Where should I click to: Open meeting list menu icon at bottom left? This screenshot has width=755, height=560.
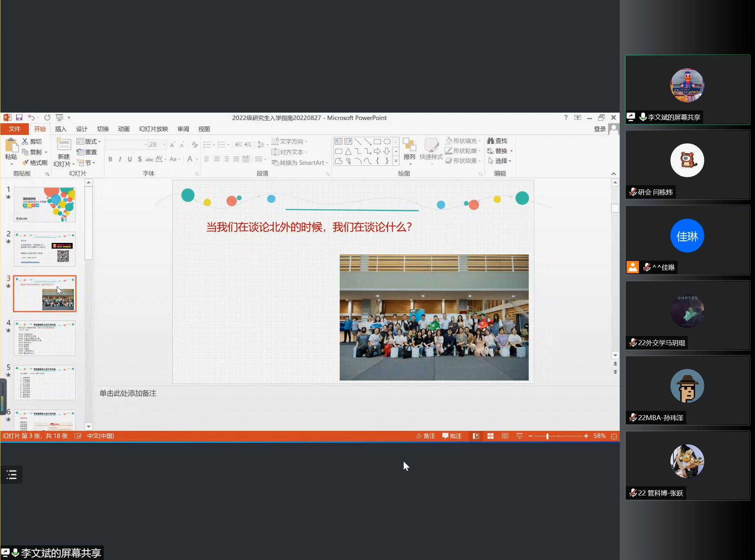[12, 475]
